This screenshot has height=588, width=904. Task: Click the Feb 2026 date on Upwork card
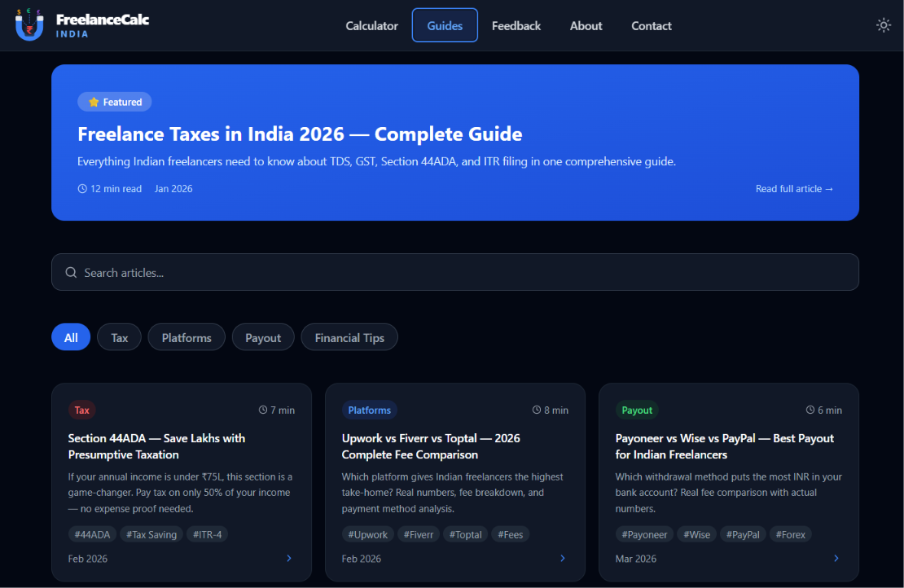pyautogui.click(x=362, y=559)
